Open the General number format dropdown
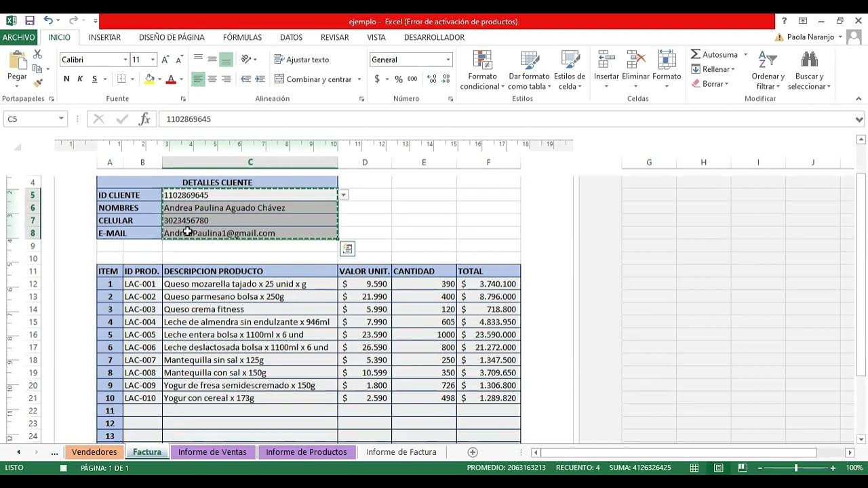The width and height of the screenshot is (868, 488). pyautogui.click(x=448, y=60)
